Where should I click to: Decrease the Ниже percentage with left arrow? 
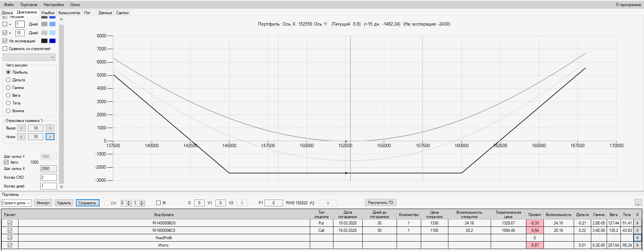coord(21,137)
